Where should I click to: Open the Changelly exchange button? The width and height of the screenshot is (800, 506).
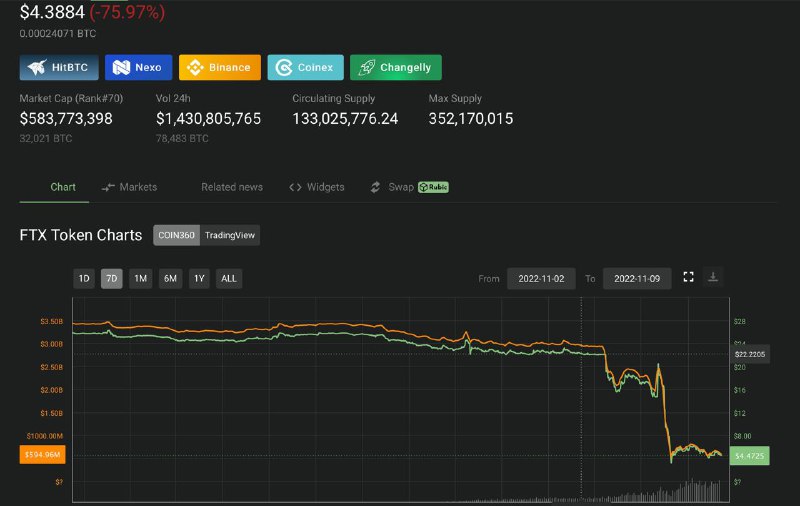[396, 67]
